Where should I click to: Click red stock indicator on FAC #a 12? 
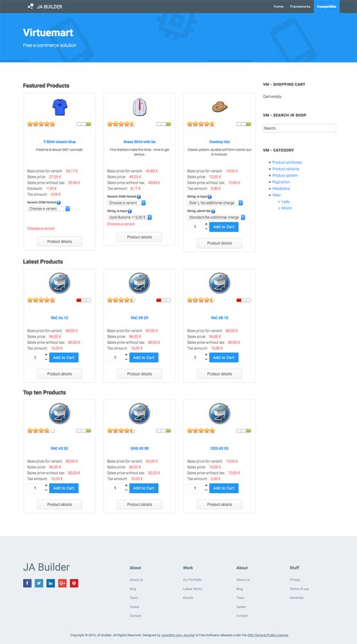tap(83, 300)
